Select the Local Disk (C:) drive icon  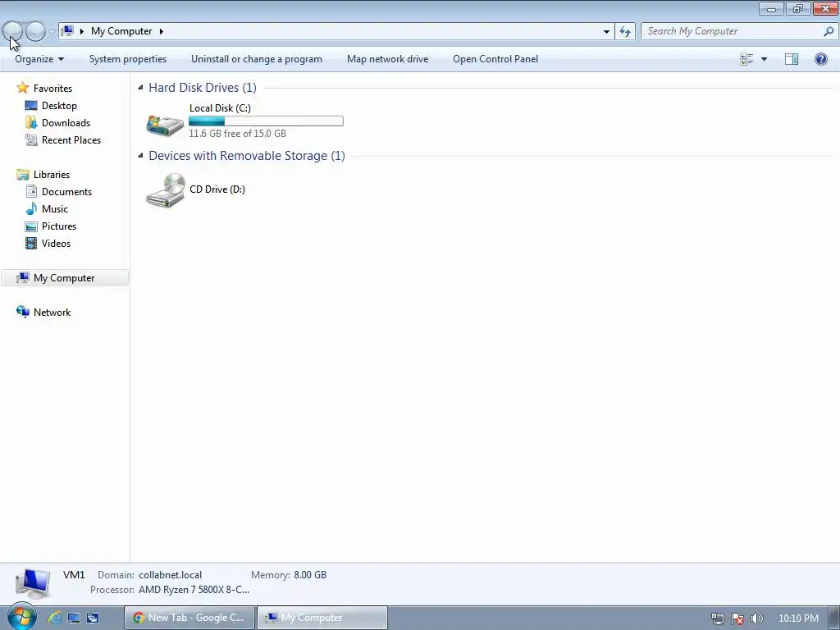coord(165,125)
